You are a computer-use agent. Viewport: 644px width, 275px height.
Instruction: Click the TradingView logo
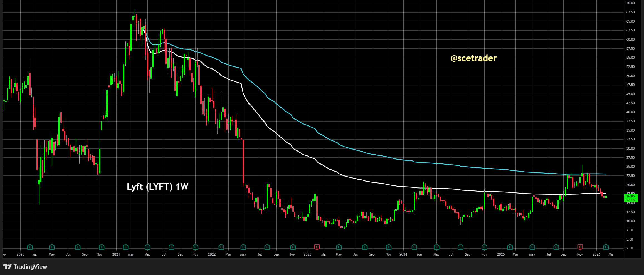(x=25, y=267)
